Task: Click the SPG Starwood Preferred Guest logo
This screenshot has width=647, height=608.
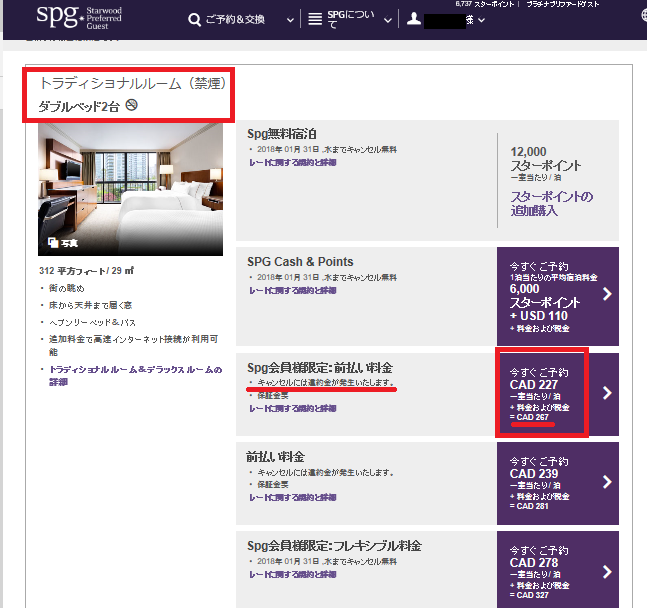Action: point(79,17)
